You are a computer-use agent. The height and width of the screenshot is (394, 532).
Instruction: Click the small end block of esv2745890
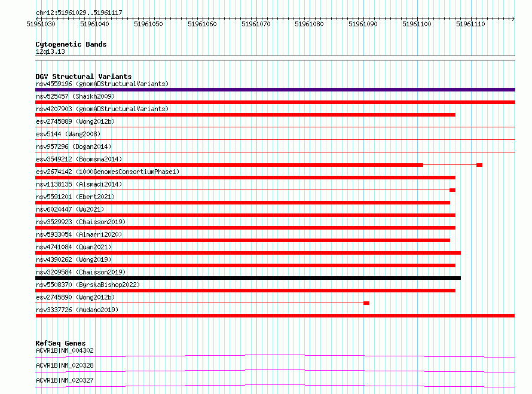point(366,303)
